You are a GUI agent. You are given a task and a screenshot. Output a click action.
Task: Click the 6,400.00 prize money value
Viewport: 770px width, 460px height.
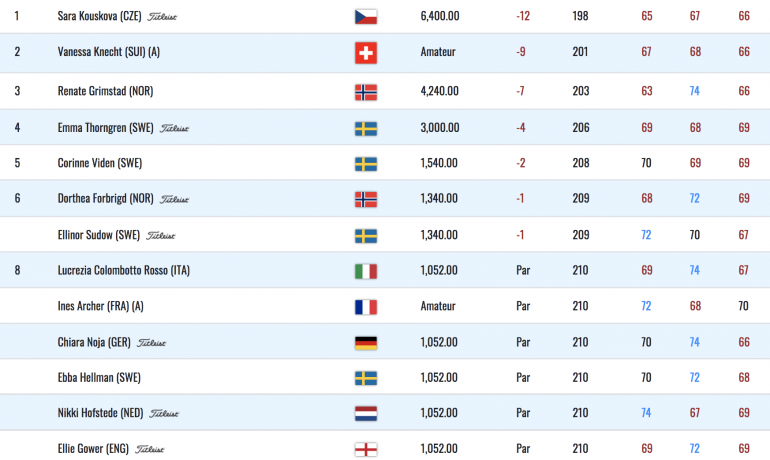[x=440, y=16]
